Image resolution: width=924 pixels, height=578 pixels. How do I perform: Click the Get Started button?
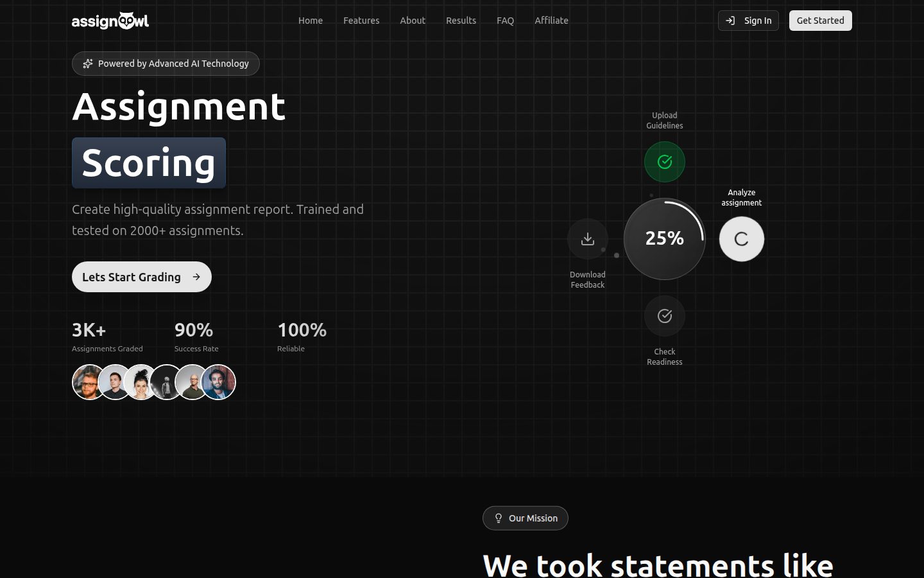[x=820, y=21]
